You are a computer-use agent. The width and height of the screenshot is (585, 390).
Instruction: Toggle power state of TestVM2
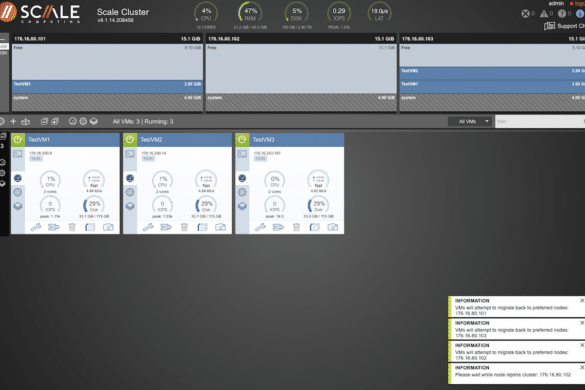(130, 140)
